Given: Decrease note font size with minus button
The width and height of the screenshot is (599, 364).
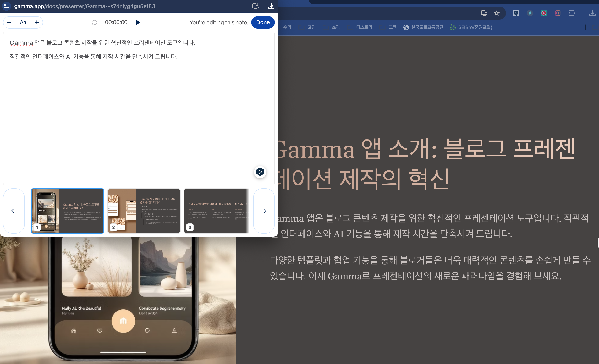Looking at the screenshot, I should 9,22.
